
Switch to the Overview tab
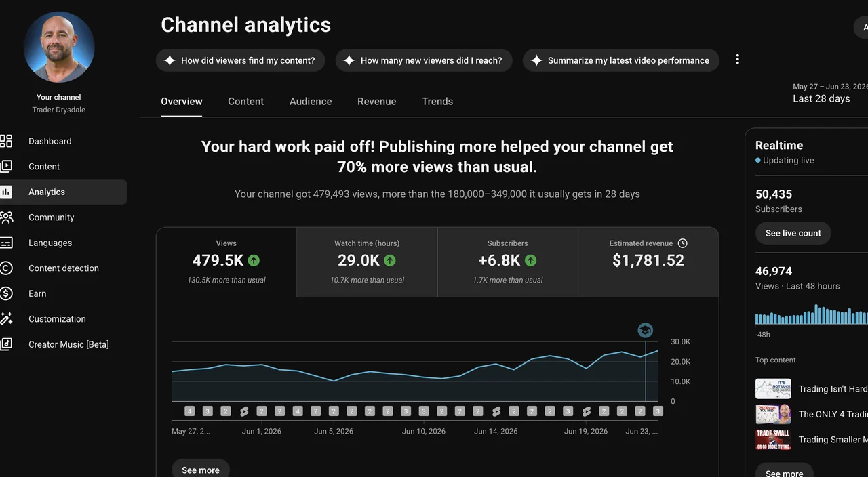click(x=182, y=102)
